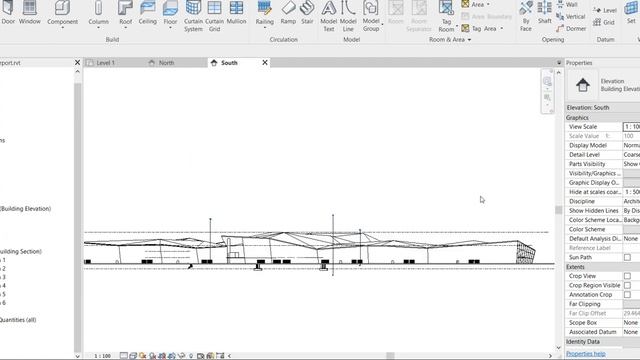Activate the Curtain System tool
This screenshot has width=640, height=360.
tap(193, 16)
